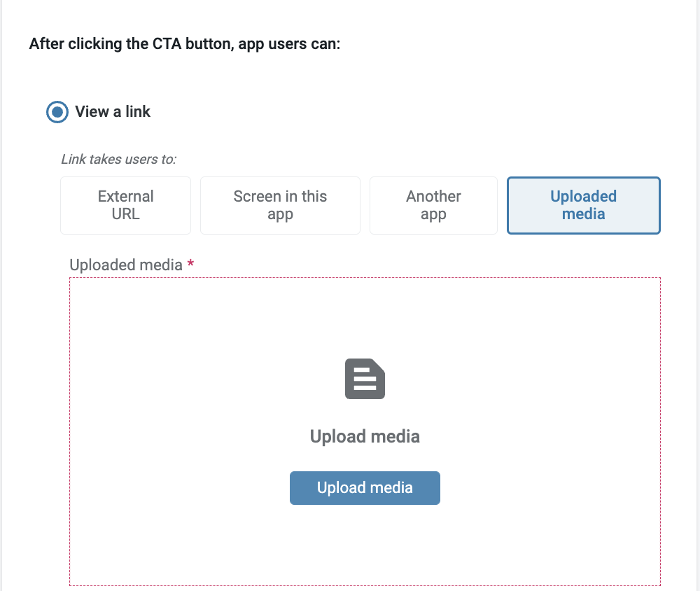Choose the "Screen in this app" option
Screen dimensions: 700x591
click(280, 205)
